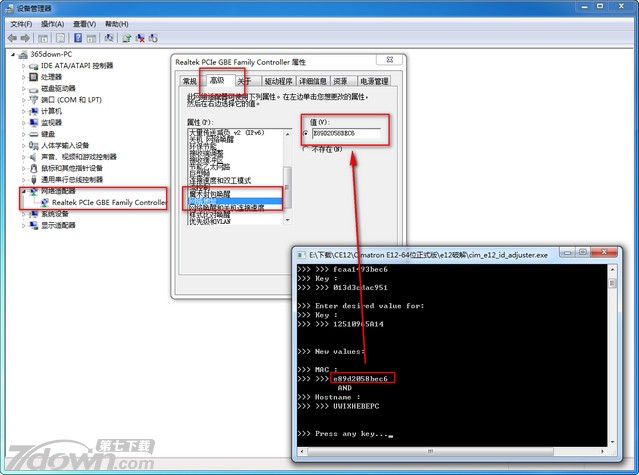
Task: Click the Back arrow toolbar icon
Action: tap(12, 38)
